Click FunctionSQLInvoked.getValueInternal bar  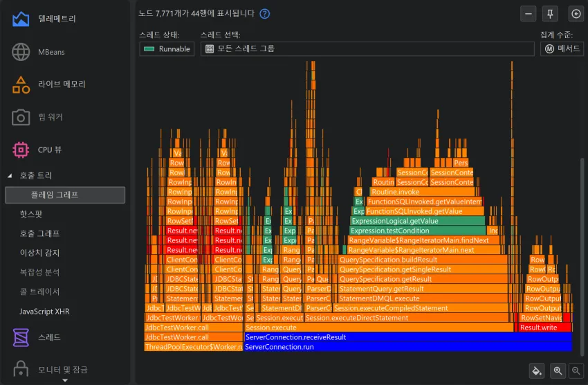pyautogui.click(x=425, y=202)
